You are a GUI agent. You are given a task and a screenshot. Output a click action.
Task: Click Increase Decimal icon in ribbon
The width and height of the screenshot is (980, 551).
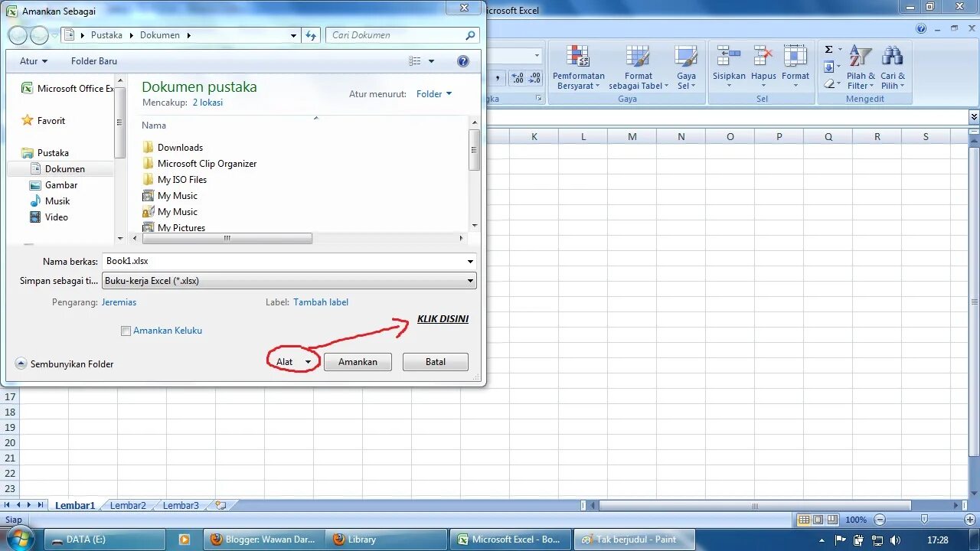pyautogui.click(x=518, y=78)
